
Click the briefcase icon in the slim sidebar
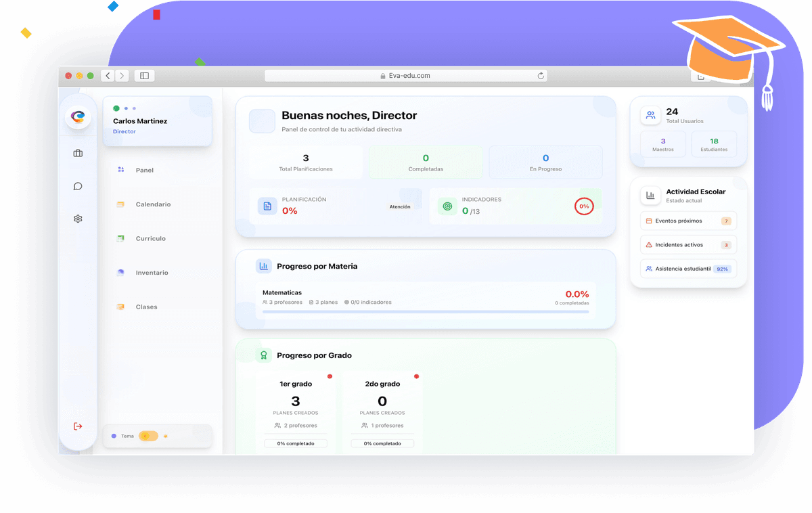click(x=78, y=153)
